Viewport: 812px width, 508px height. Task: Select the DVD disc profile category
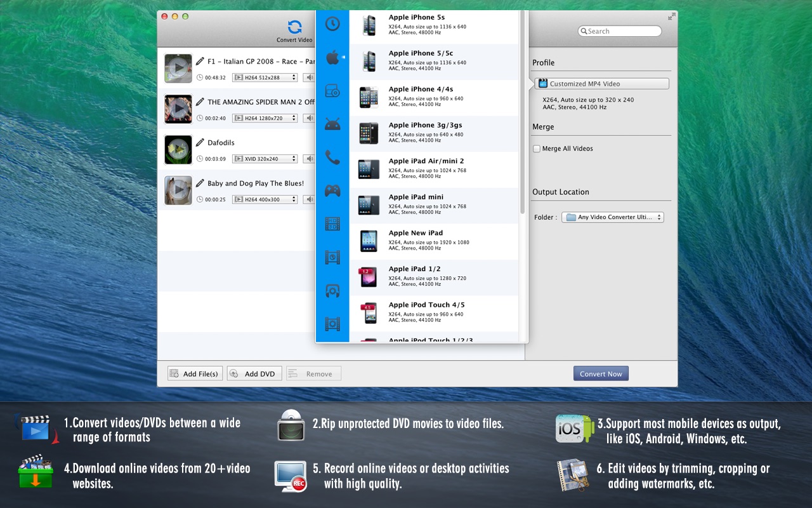coord(332,91)
